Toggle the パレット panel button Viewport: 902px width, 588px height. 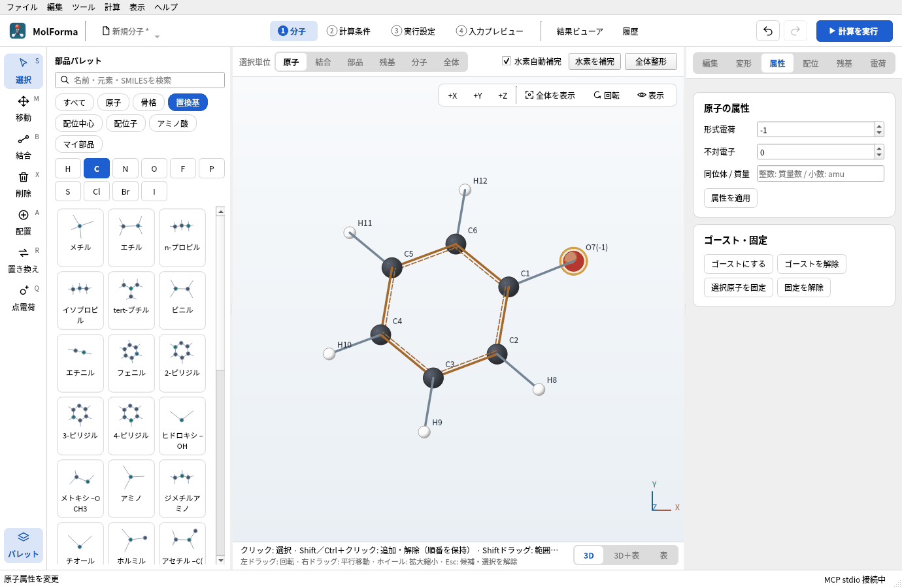pyautogui.click(x=24, y=545)
